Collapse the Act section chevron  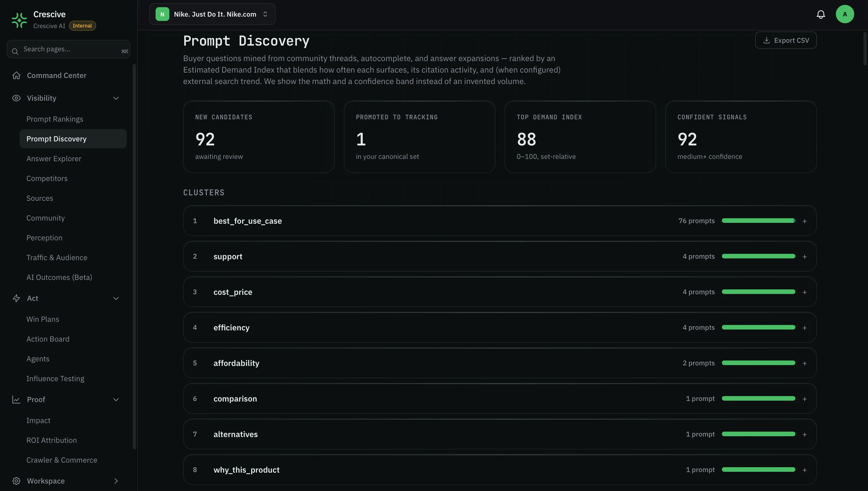click(116, 298)
